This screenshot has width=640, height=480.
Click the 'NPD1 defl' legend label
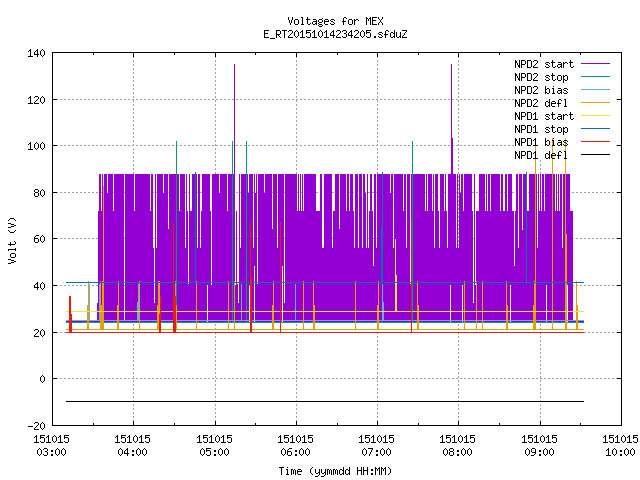[541, 156]
